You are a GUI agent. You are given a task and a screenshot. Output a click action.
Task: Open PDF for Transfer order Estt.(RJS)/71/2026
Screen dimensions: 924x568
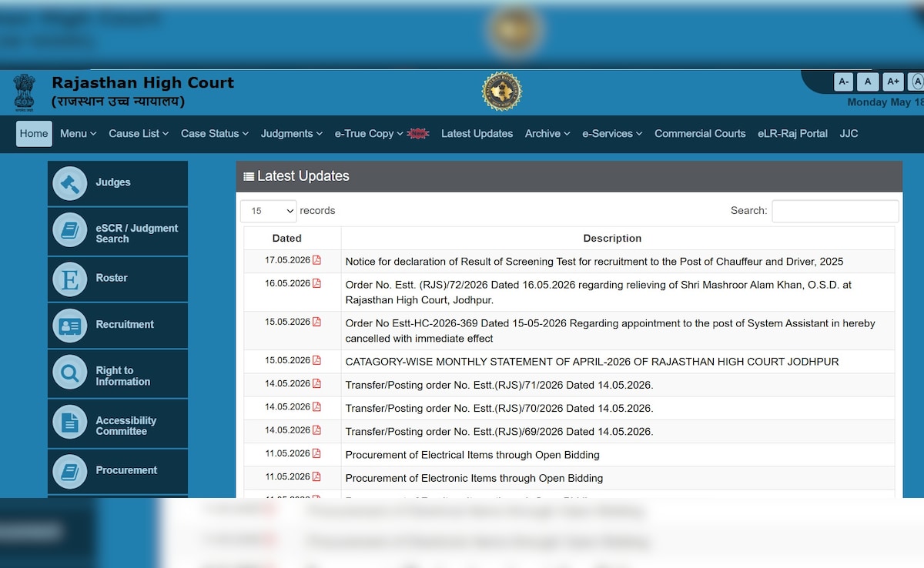(x=316, y=383)
